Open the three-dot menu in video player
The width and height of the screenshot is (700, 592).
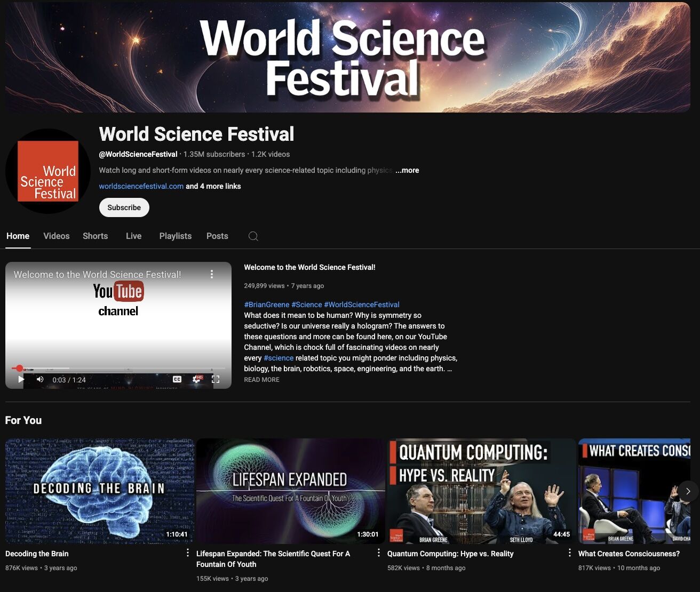[x=212, y=274]
